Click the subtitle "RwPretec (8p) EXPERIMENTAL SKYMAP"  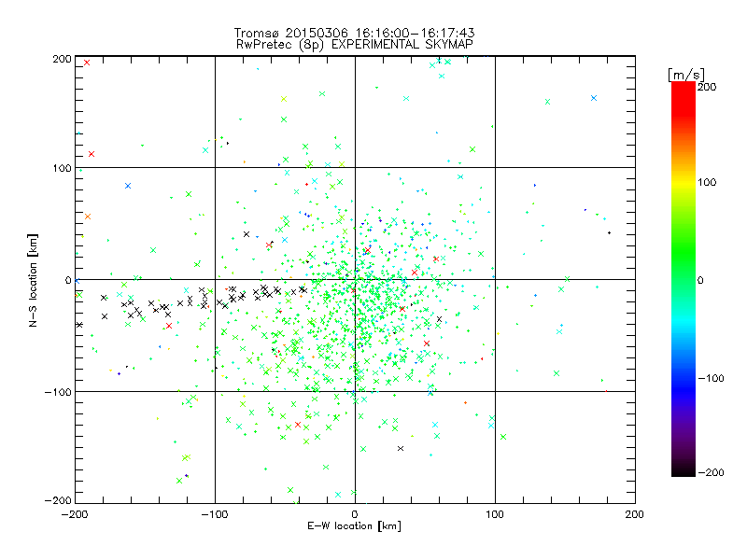tap(355, 45)
